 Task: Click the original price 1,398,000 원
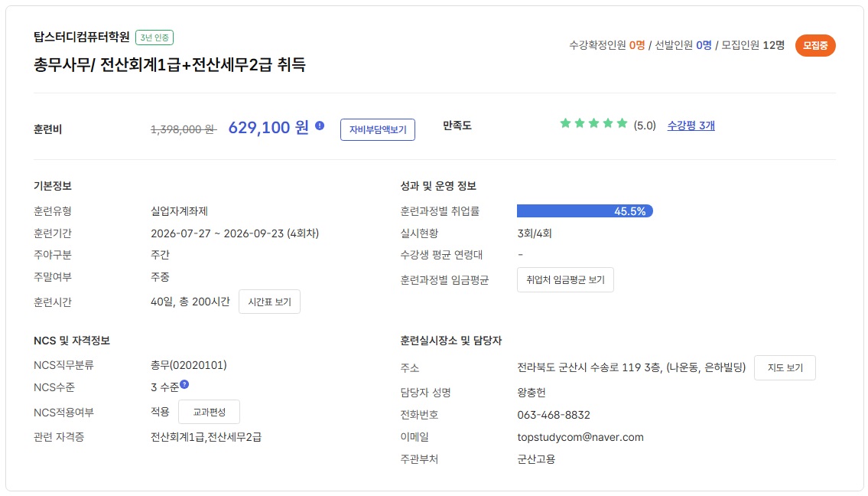[184, 129]
